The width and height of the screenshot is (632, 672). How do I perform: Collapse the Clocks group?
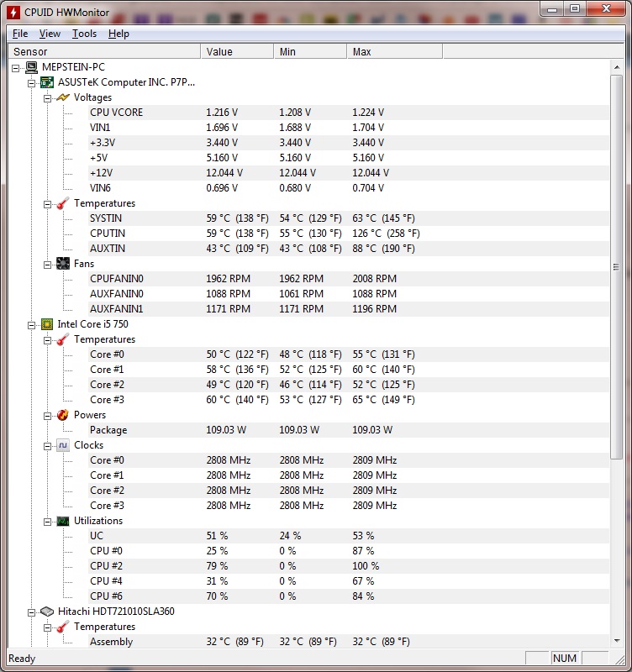coord(48,446)
